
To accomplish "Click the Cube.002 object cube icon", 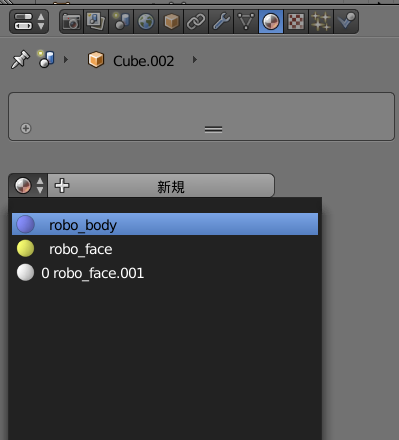I will click(96, 60).
